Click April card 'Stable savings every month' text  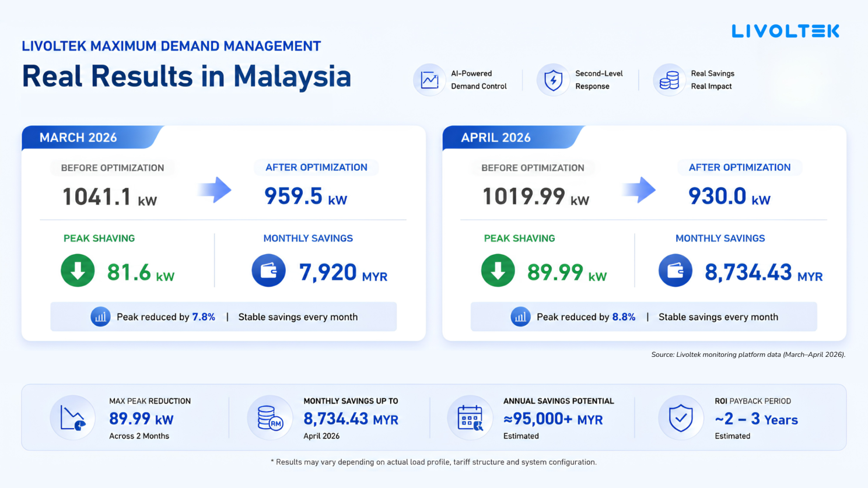(718, 317)
